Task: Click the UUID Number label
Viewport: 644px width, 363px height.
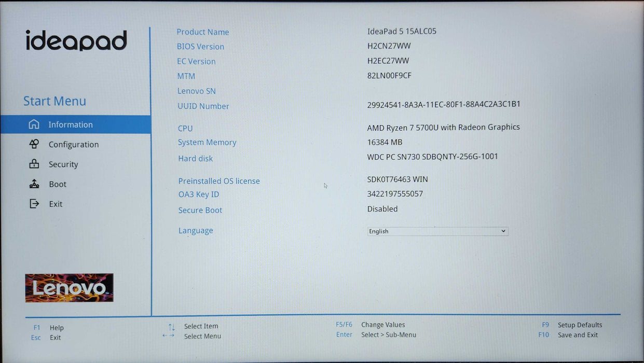Action: point(203,106)
